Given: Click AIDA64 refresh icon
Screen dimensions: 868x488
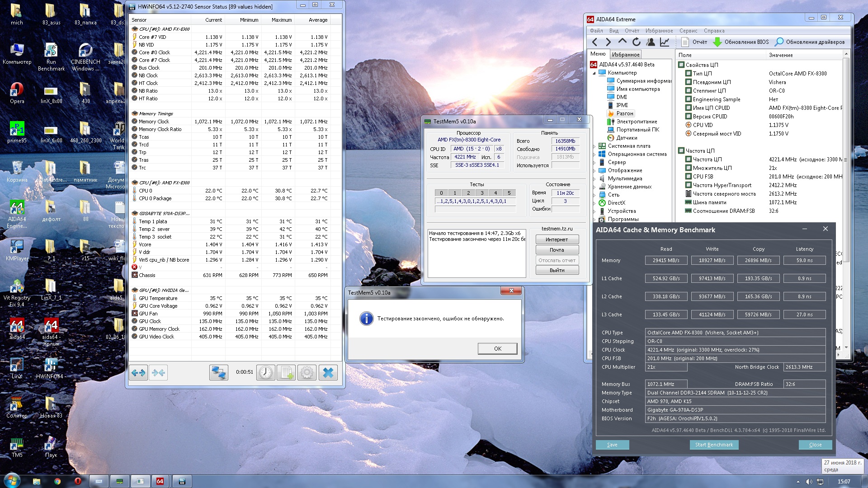Looking at the screenshot, I should click(x=637, y=42).
